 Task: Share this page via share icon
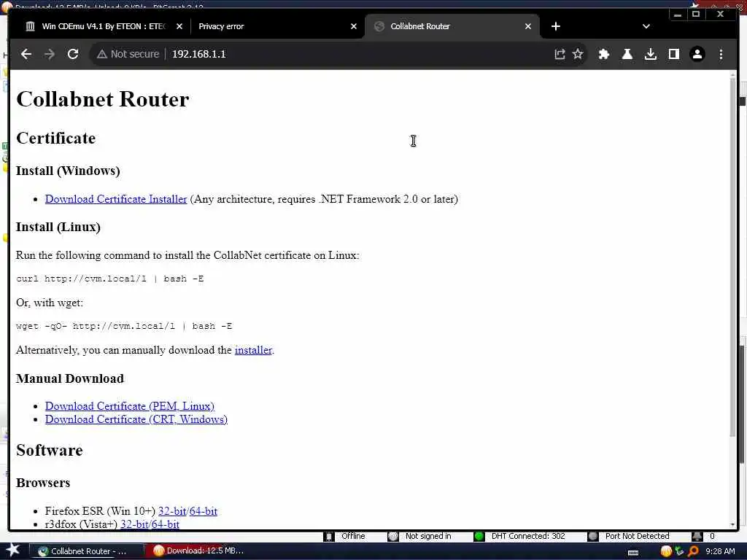[560, 54]
